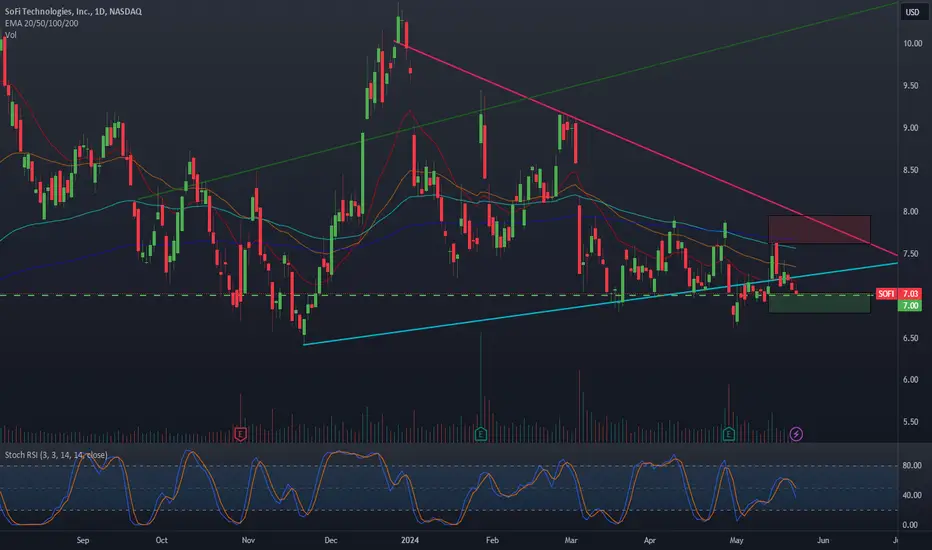Click the 7.50 price axis label
This screenshot has height=550, width=932.
point(911,254)
